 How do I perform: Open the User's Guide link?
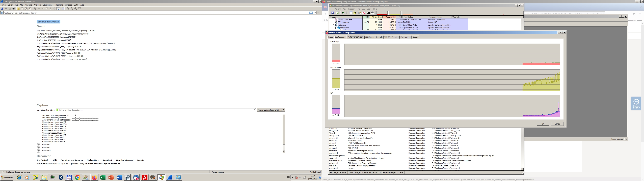pyautogui.click(x=43, y=160)
